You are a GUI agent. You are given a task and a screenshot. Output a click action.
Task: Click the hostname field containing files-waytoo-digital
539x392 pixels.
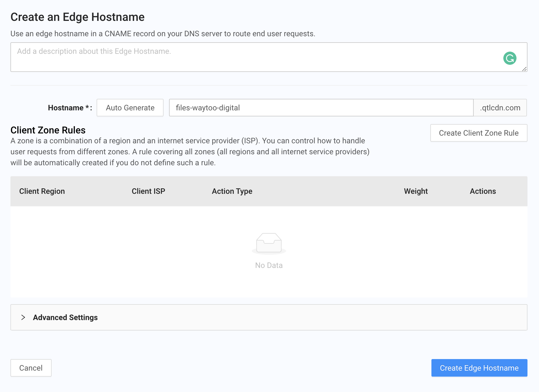click(321, 108)
